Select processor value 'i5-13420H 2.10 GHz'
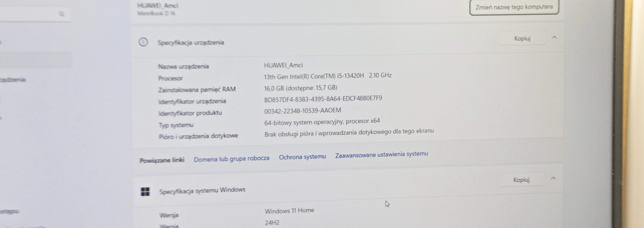Screen dimensions: 644x228 click(x=364, y=75)
